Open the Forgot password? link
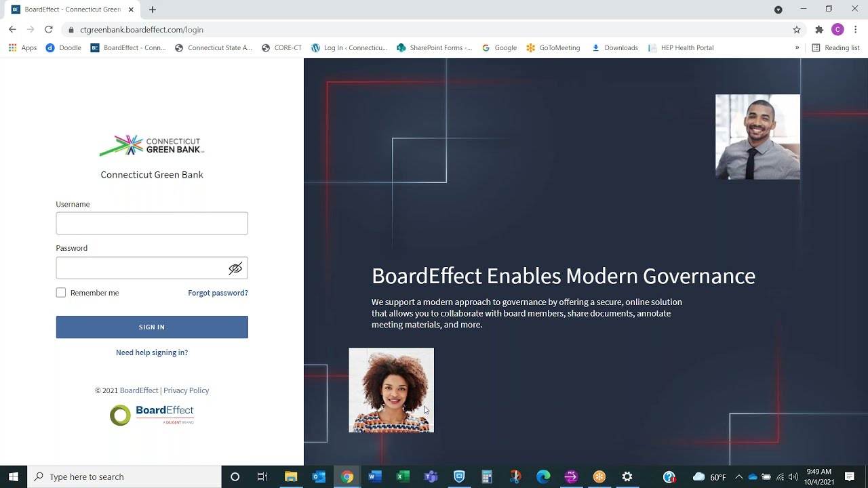Screen dimensions: 868x488 218,293
